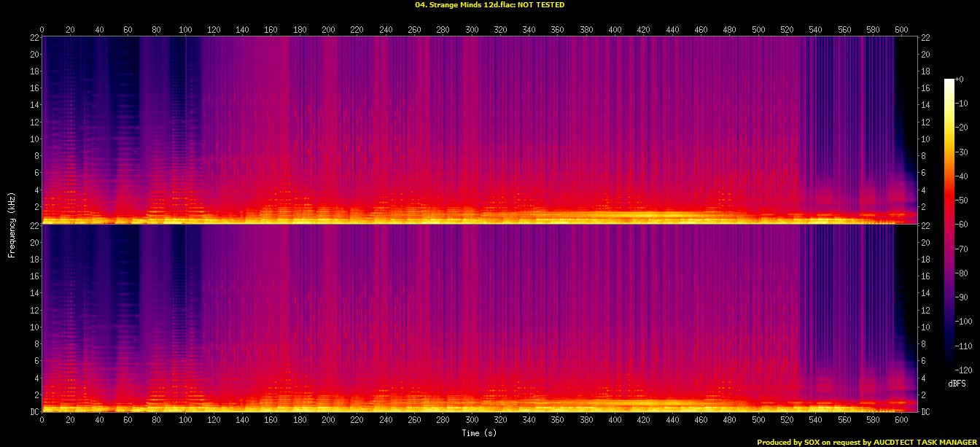Click the DC label on the left frequency axis
The width and height of the screenshot is (980, 447).
pyautogui.click(x=34, y=411)
